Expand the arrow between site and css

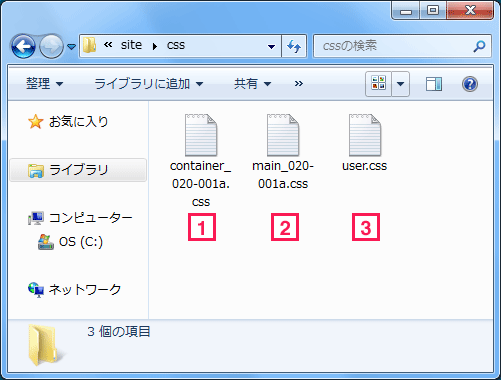[x=154, y=46]
